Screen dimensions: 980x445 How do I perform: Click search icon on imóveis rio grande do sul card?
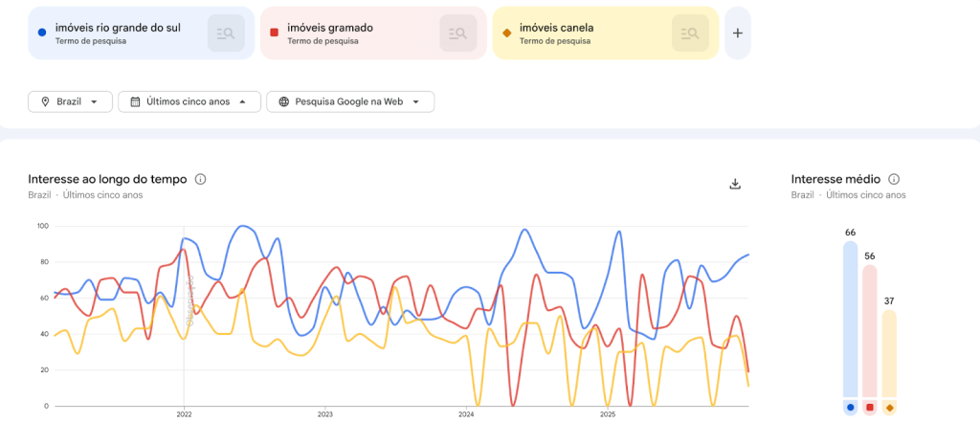point(226,33)
